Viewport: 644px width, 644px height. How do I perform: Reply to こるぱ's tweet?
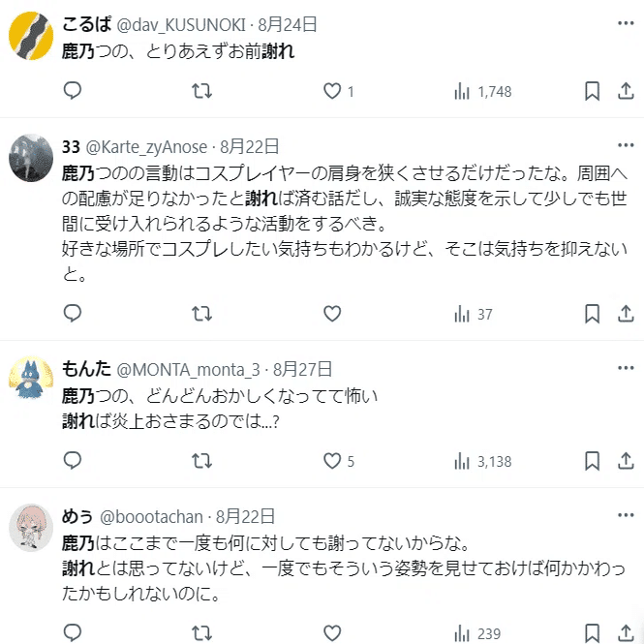[x=73, y=91]
